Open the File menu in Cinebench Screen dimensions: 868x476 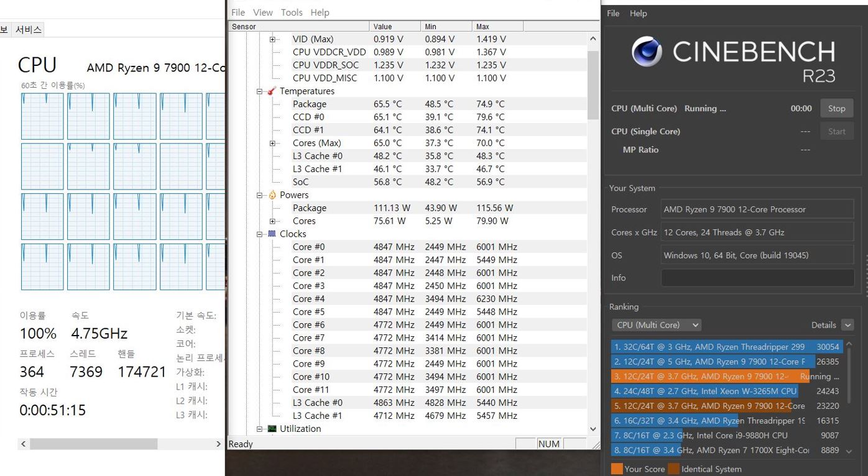(x=613, y=13)
